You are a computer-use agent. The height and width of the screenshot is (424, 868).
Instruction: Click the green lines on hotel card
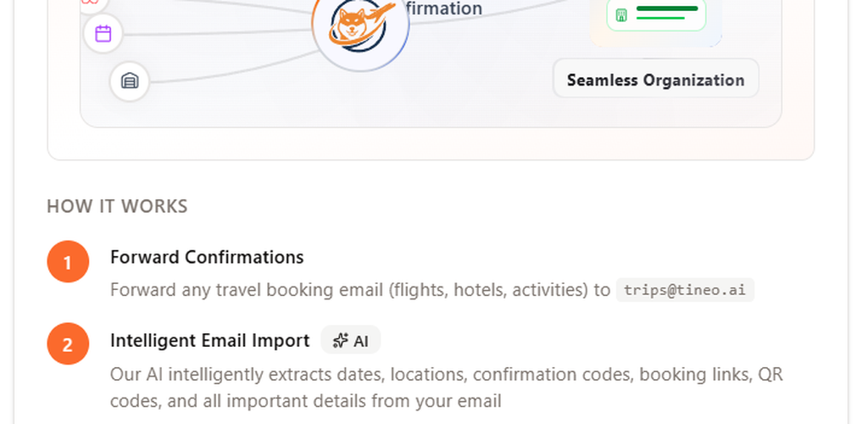coord(666,12)
